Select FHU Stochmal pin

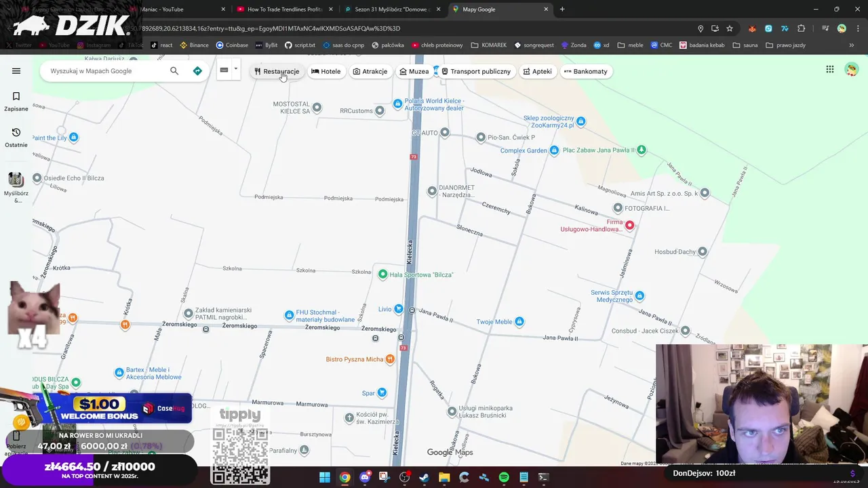290,315
